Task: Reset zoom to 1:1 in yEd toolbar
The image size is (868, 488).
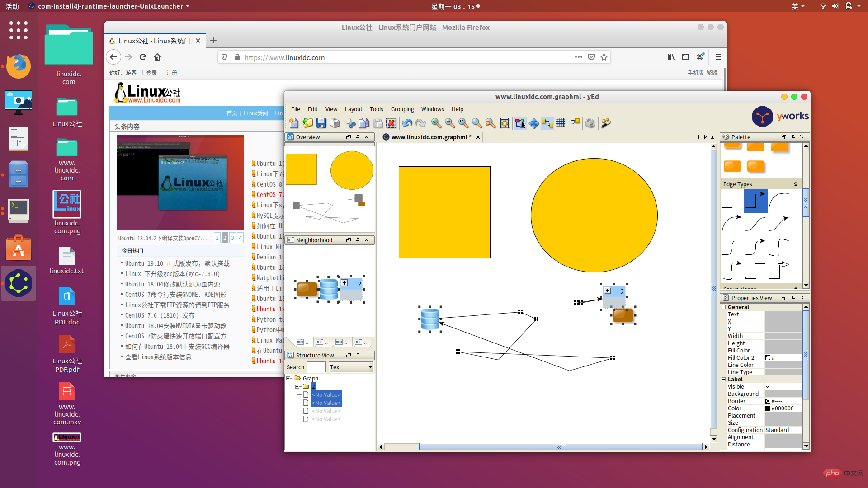Action: click(463, 123)
